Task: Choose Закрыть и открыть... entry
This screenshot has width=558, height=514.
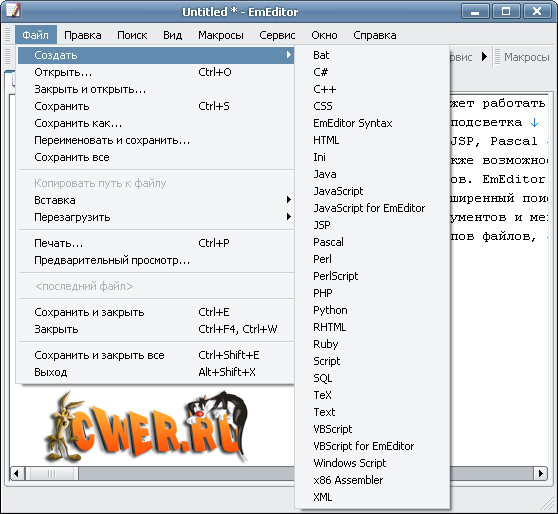Action: click(156, 89)
